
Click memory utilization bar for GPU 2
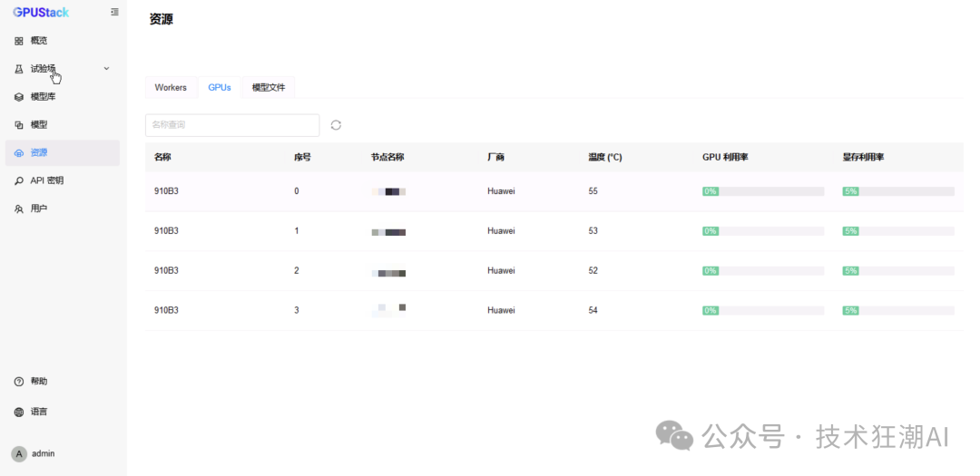898,271
